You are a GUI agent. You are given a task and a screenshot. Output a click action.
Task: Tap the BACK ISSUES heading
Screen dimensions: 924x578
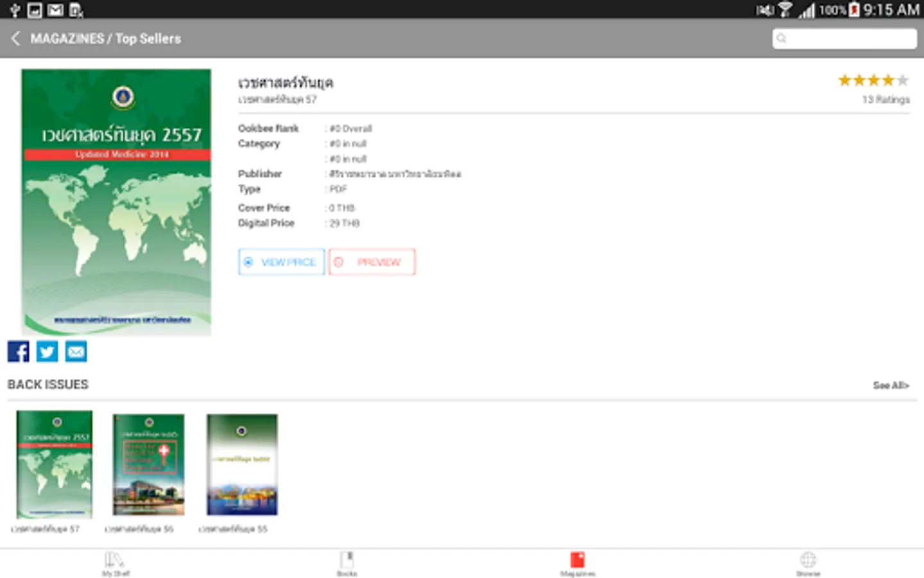(48, 385)
